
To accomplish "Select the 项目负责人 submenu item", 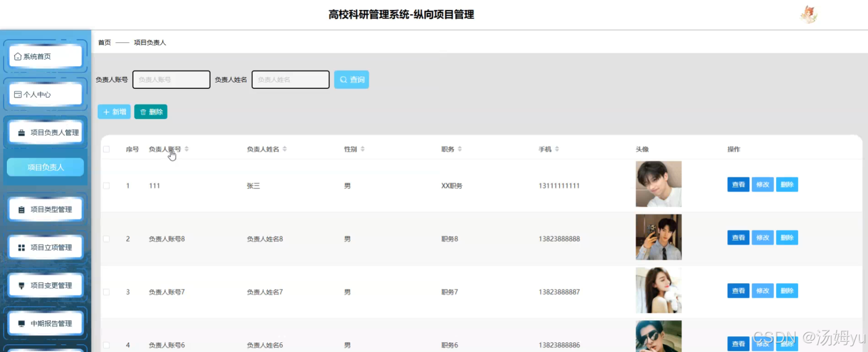I will point(45,167).
